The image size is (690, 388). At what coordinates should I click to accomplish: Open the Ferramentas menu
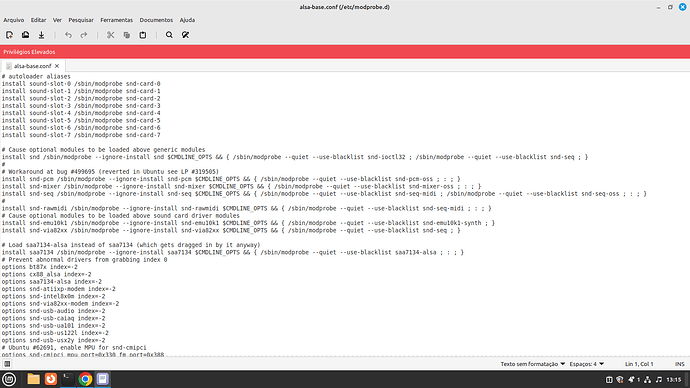(x=116, y=20)
